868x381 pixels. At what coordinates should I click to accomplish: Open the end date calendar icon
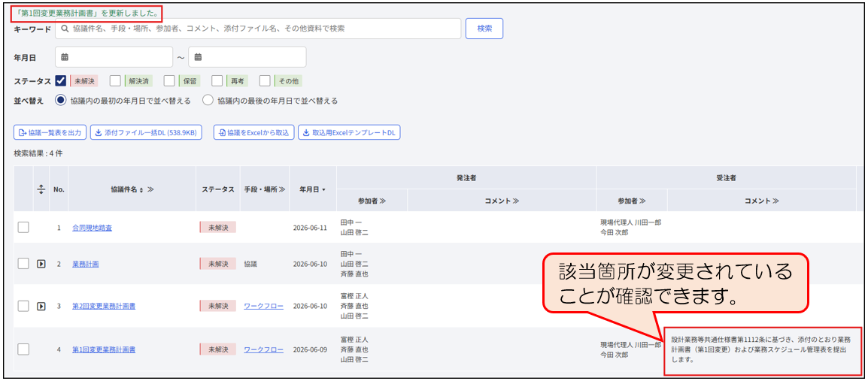click(198, 57)
